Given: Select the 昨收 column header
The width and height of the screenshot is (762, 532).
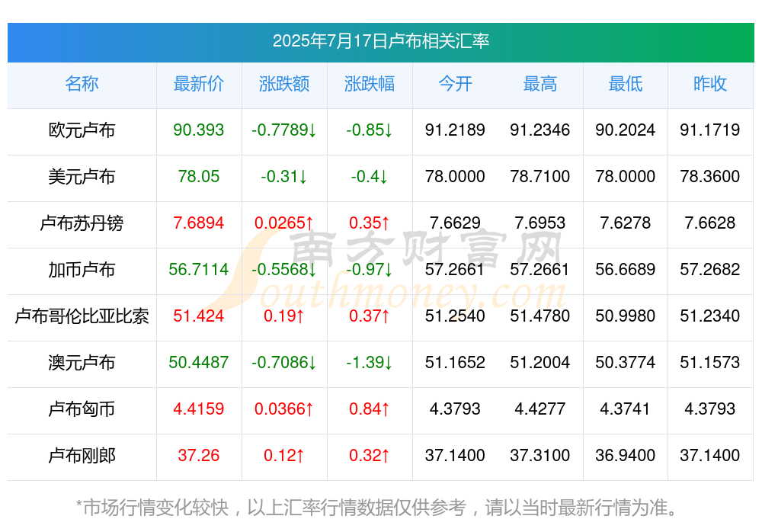Looking at the screenshot, I should pos(710,84).
